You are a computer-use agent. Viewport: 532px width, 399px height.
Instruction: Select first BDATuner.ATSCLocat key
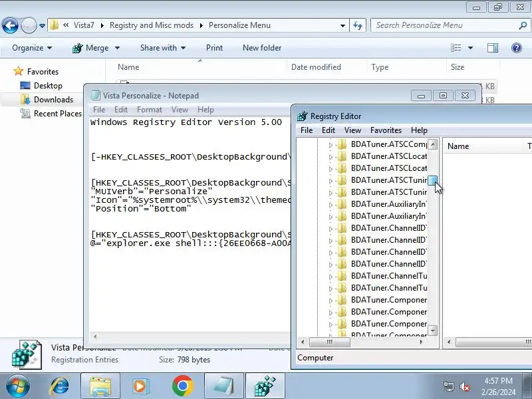389,156
